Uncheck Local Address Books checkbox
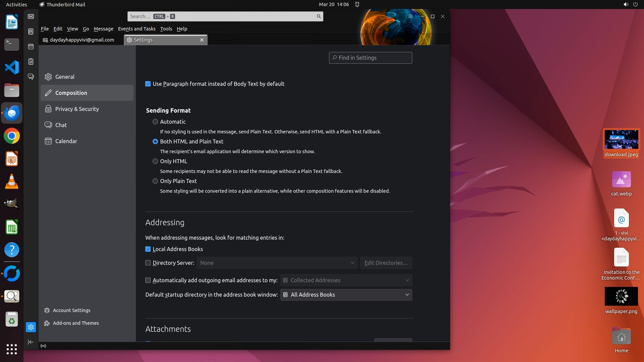Screen dimensions: 644x362 pyautogui.click(x=148, y=249)
